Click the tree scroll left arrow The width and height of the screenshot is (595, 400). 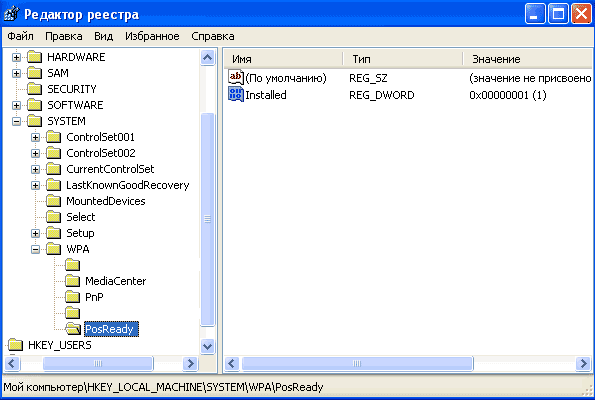(12, 364)
